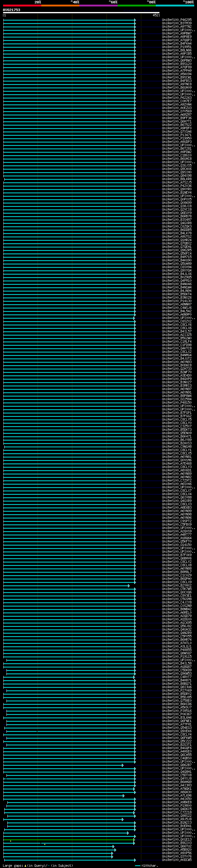Select label UniRef100_P62263
This screenshot has width=197, height=868.
[177, 98]
